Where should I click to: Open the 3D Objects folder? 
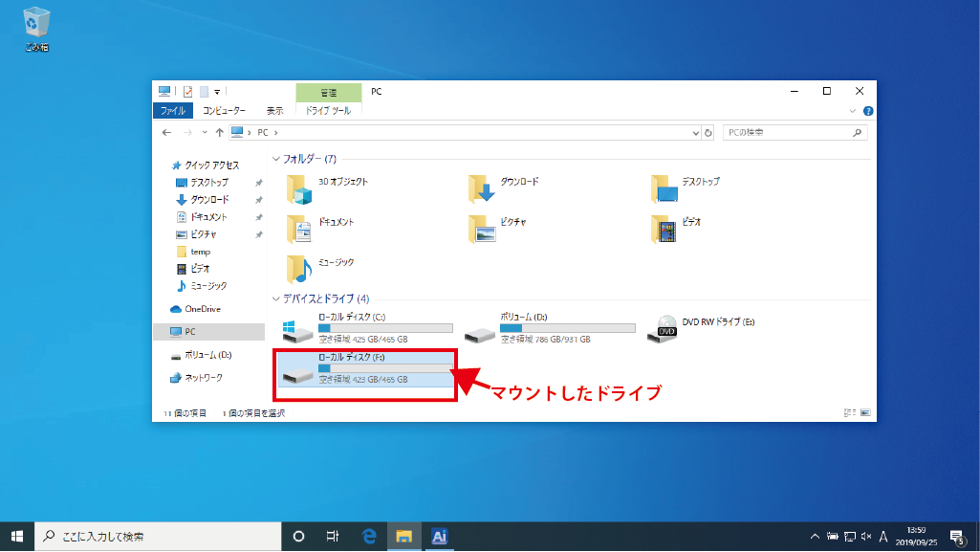301,189
